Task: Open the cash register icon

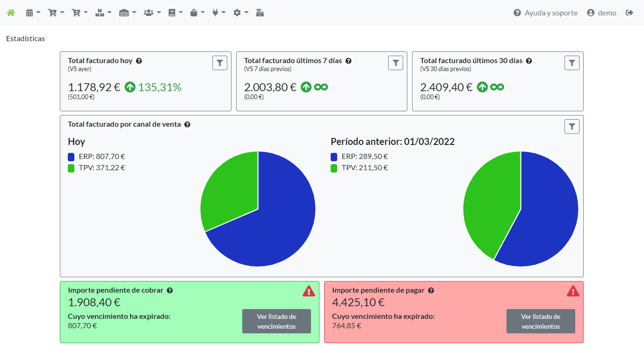Action: click(x=260, y=13)
